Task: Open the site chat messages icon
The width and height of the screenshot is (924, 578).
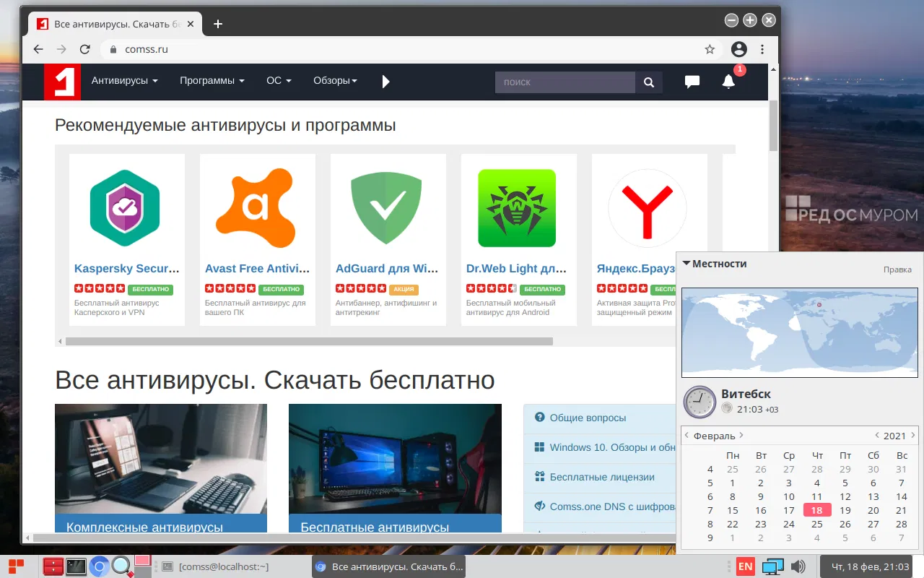Action: point(692,82)
